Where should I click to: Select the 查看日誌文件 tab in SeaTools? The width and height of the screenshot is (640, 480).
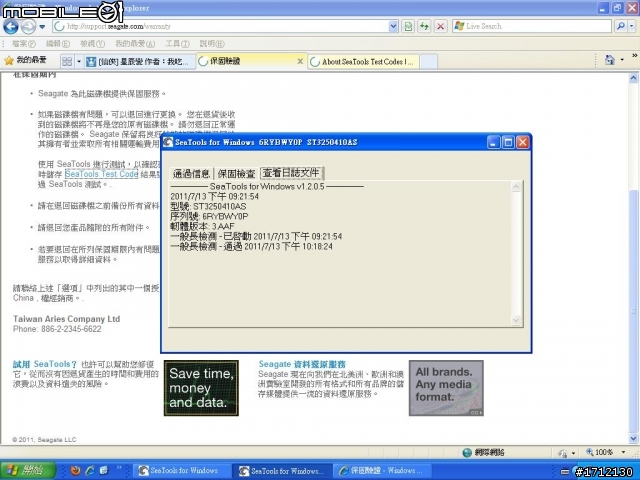point(291,173)
